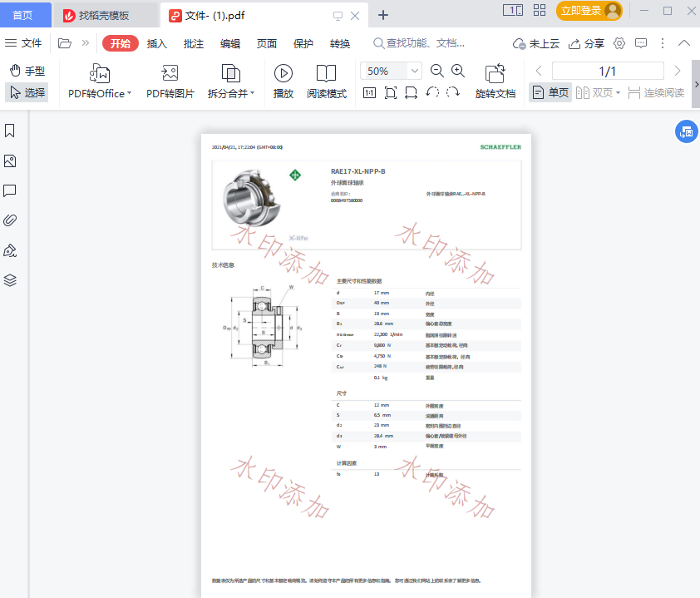Screen dimensions: 700x598
Task: Activate the Select tool (选择)
Action: (x=27, y=92)
